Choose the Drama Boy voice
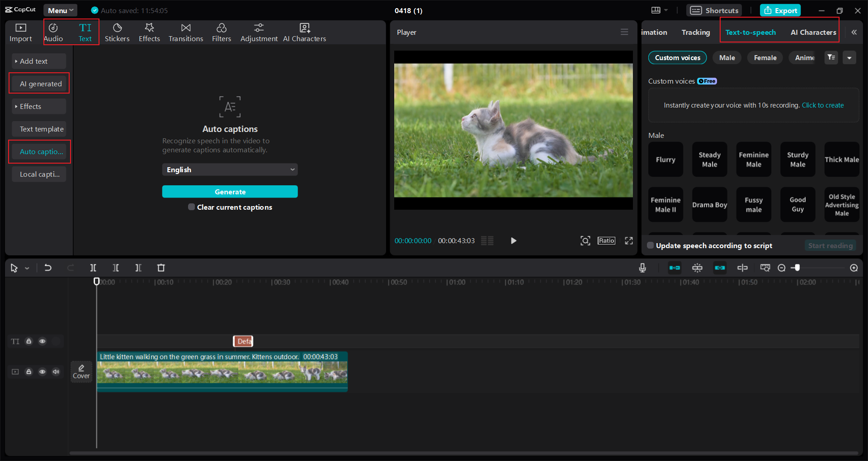868x461 pixels. coord(710,205)
